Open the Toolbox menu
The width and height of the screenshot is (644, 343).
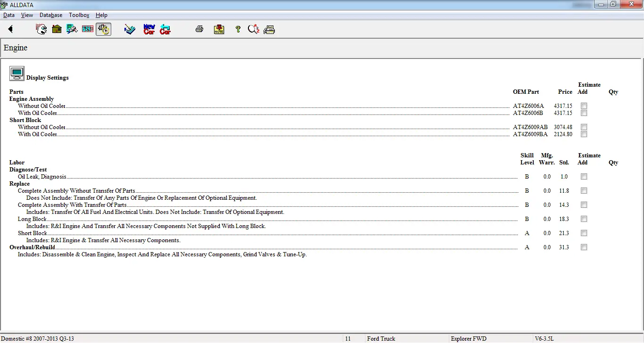(x=79, y=15)
